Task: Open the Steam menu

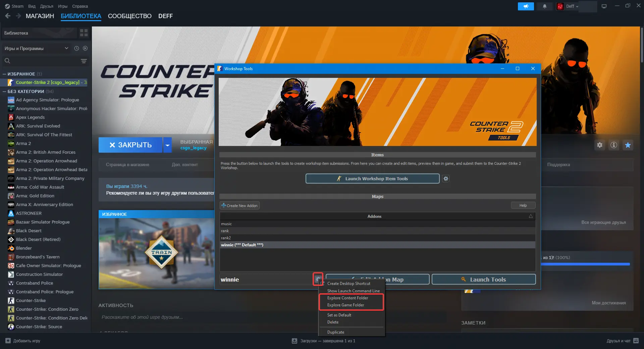Action: (14, 6)
